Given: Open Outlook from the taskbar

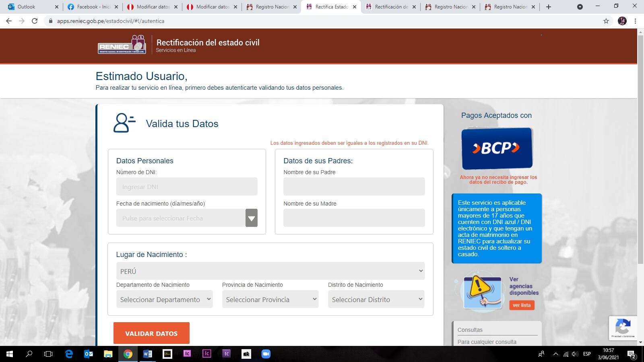Looking at the screenshot, I should [x=89, y=354].
